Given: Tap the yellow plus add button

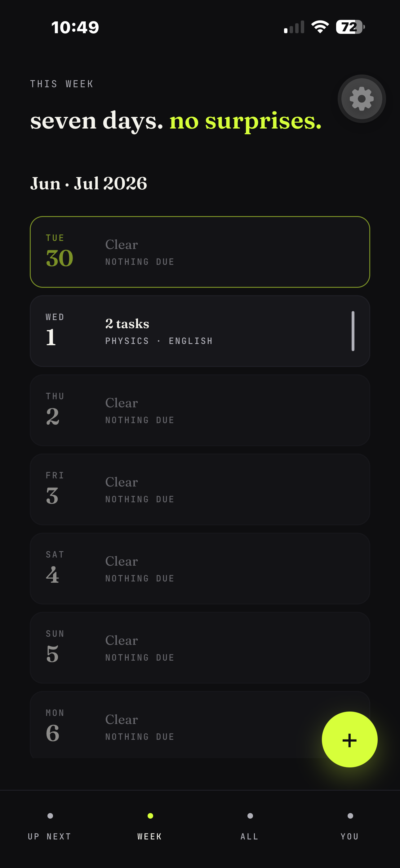Looking at the screenshot, I should (x=349, y=739).
